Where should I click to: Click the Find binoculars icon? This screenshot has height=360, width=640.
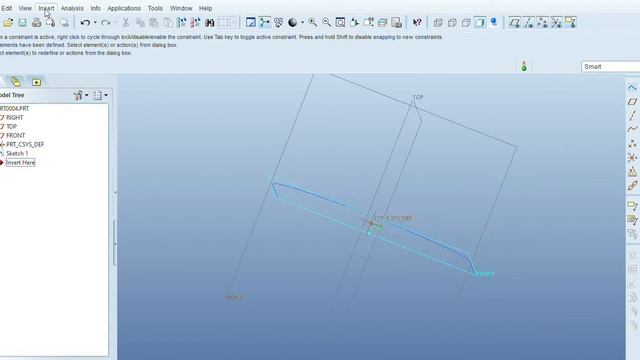tap(209, 23)
